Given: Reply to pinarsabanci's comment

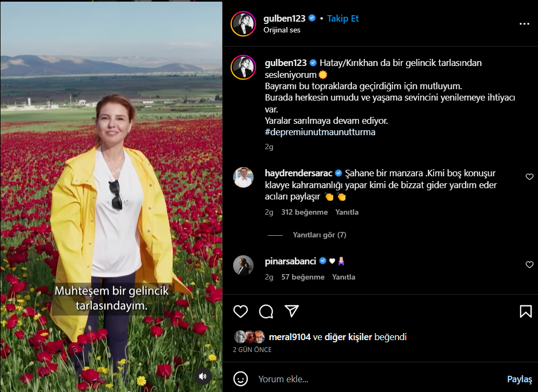Looking at the screenshot, I should [343, 277].
